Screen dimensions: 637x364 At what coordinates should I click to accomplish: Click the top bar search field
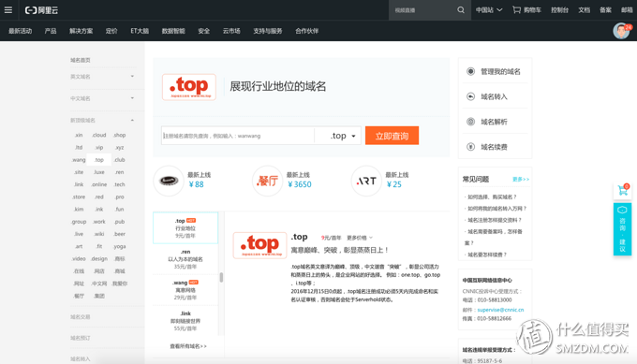coord(422,10)
